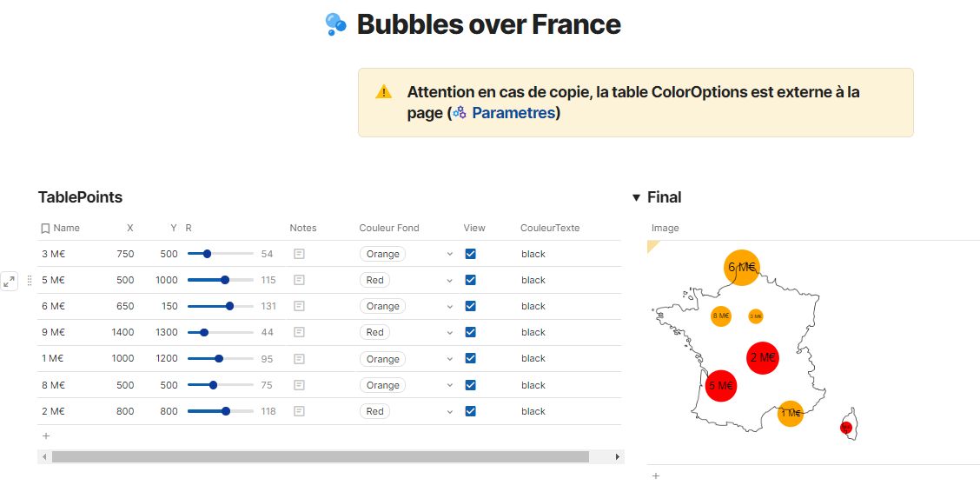Click the expand row icon beside 5 M€
Viewport: 980px width, 492px height.
coord(10,281)
